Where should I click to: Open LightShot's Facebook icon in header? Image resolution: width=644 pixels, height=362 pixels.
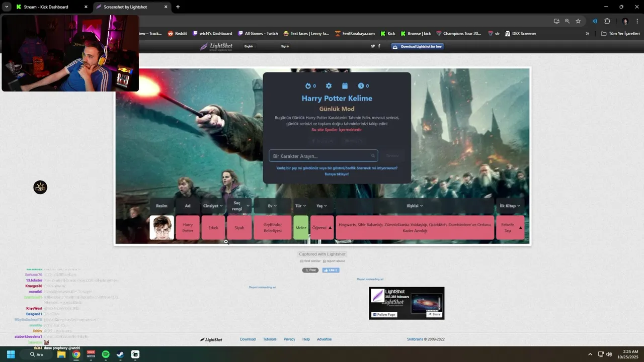click(379, 46)
